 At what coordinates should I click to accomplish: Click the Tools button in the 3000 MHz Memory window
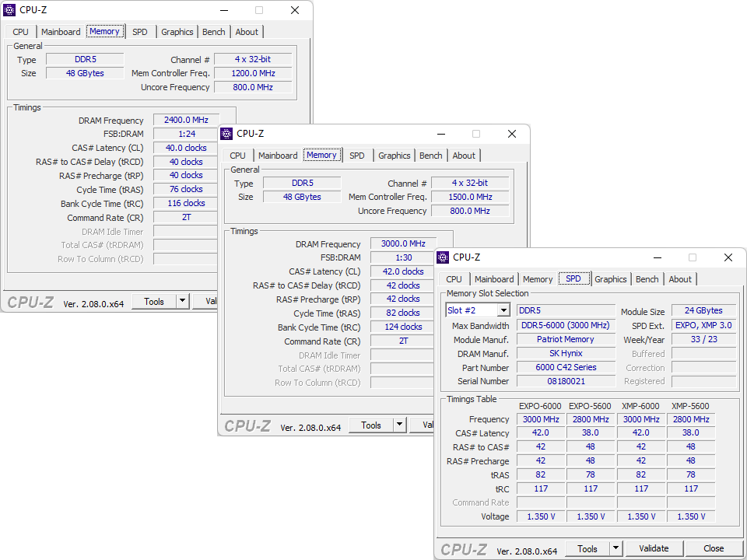tap(371, 425)
